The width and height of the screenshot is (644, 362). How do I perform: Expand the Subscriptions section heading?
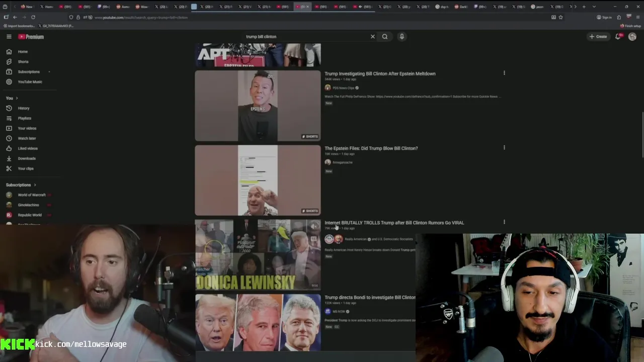pyautogui.click(x=21, y=185)
